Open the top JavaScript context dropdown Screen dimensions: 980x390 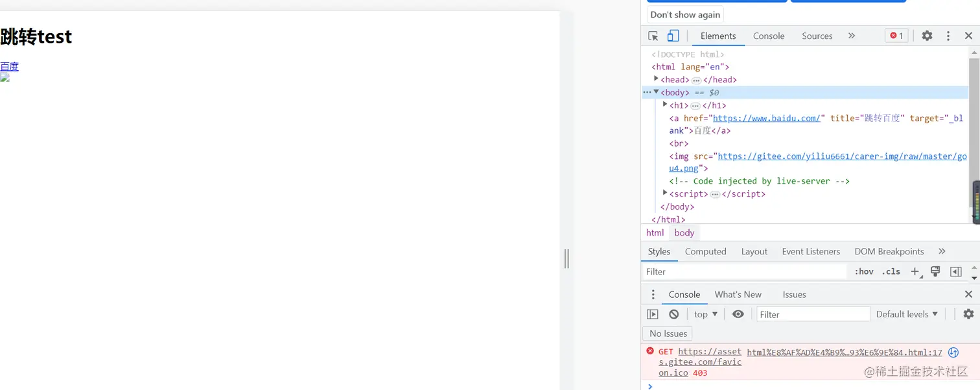(x=706, y=314)
